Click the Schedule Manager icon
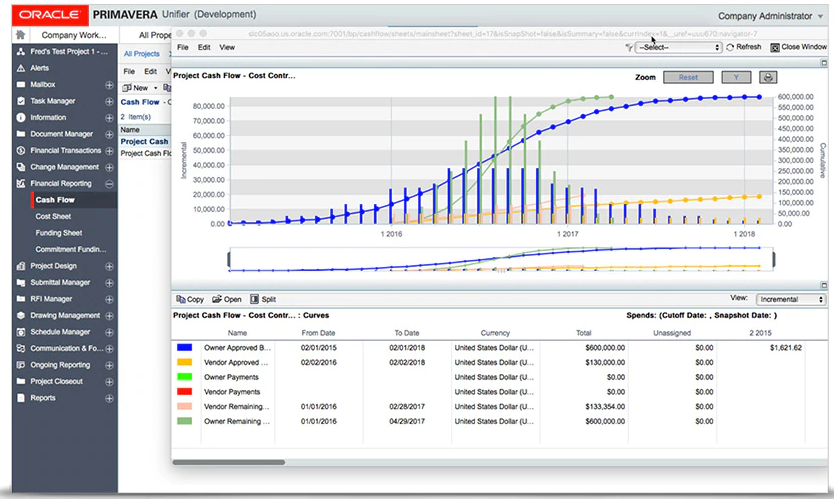This screenshot has height=499, width=834. point(21,332)
